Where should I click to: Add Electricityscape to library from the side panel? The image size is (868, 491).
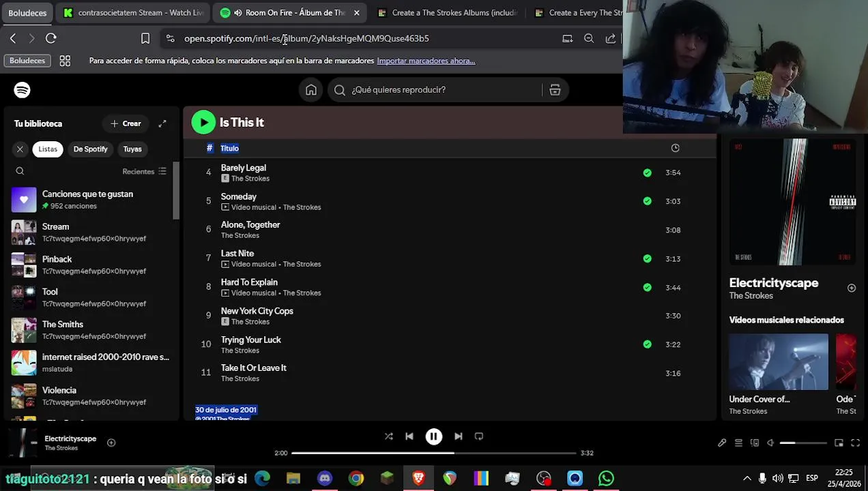click(x=851, y=288)
